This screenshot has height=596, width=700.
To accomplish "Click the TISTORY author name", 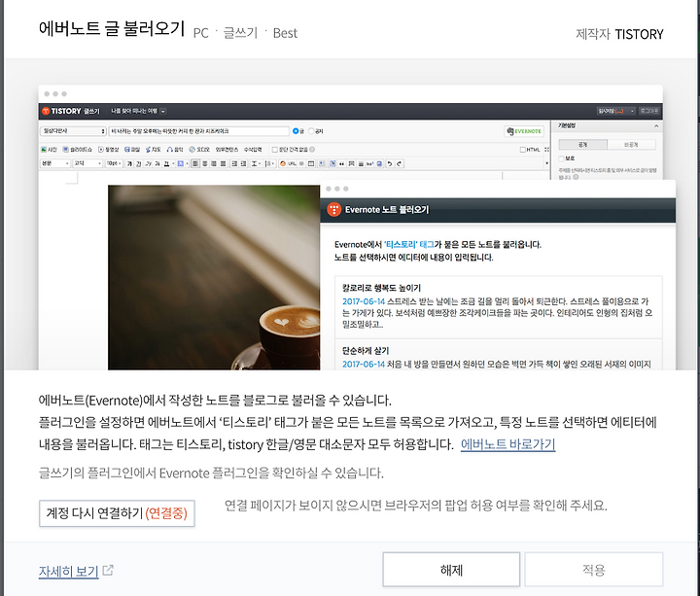I will [640, 34].
